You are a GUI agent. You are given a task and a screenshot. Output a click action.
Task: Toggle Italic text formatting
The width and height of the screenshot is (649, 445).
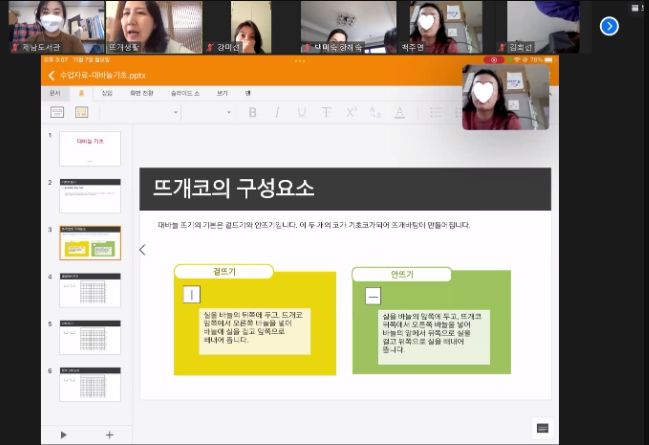pyautogui.click(x=277, y=112)
